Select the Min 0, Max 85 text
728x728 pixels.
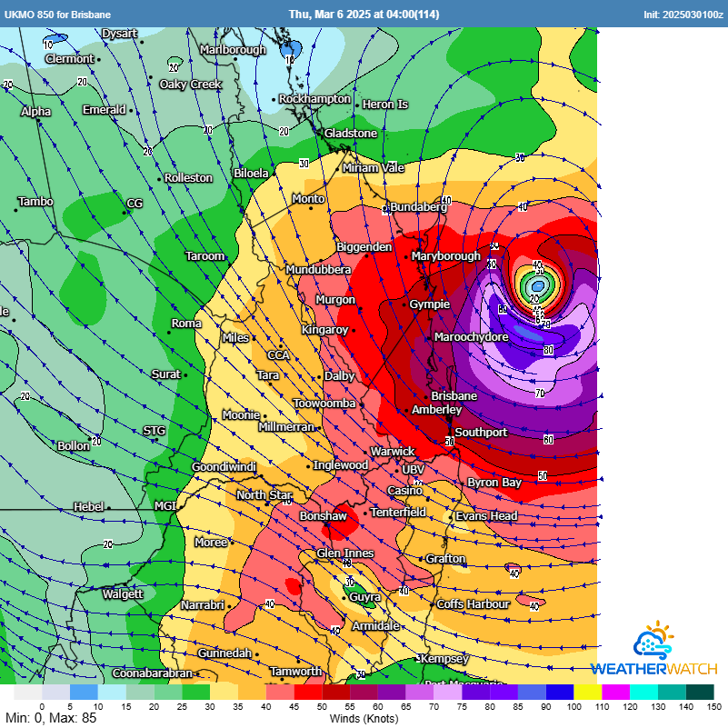[x=50, y=718]
